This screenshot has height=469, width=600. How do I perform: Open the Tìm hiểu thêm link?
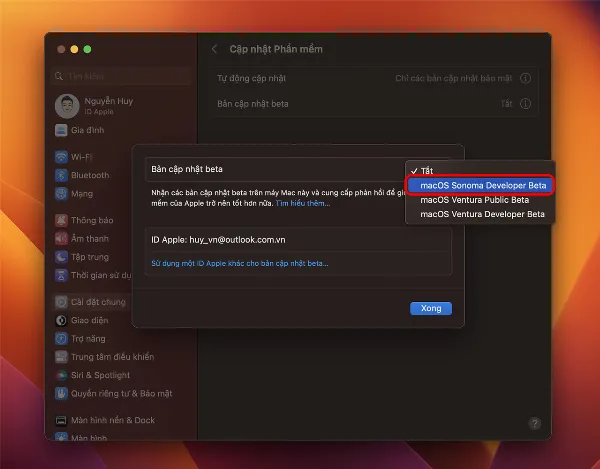click(303, 203)
